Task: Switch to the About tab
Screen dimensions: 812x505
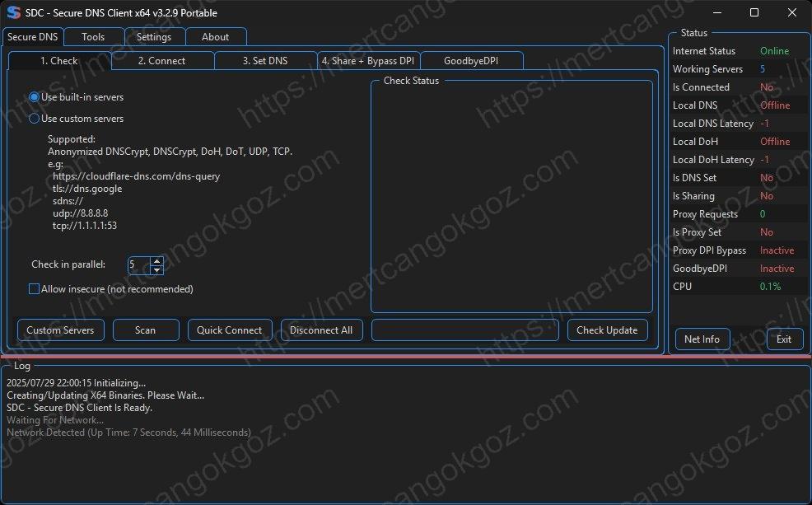Action: (216, 36)
